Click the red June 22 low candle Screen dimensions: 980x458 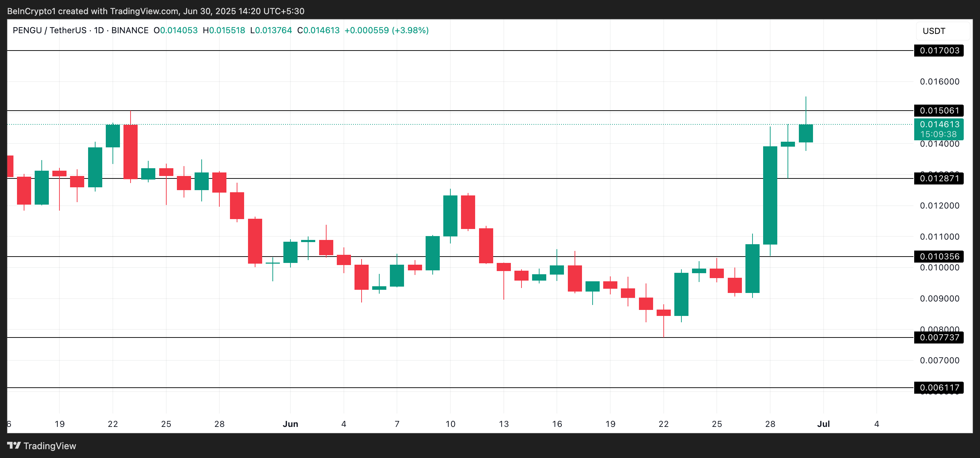tap(663, 312)
